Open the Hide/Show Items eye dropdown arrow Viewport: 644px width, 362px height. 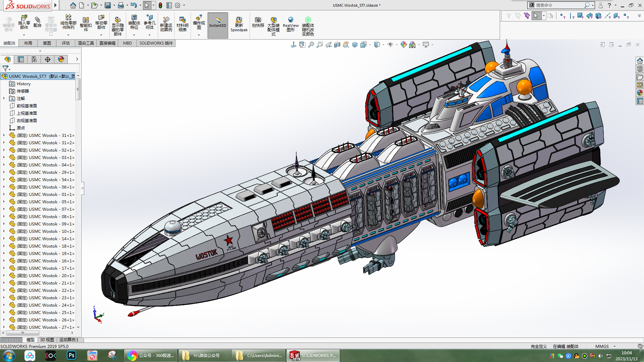(x=397, y=45)
